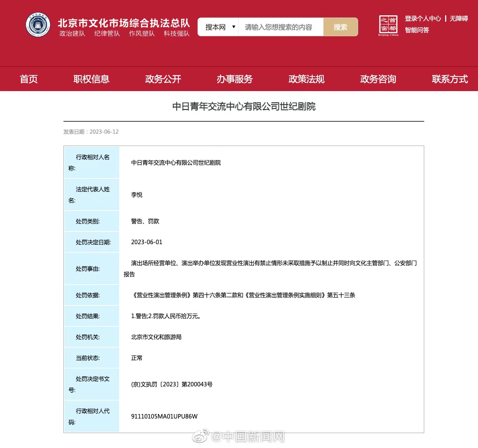Screen dimensions: 478x448
Task: Go to 首页 home menu item
Action: pyautogui.click(x=29, y=79)
